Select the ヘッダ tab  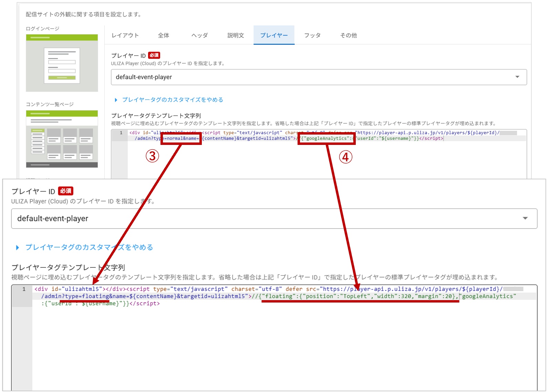tap(200, 35)
